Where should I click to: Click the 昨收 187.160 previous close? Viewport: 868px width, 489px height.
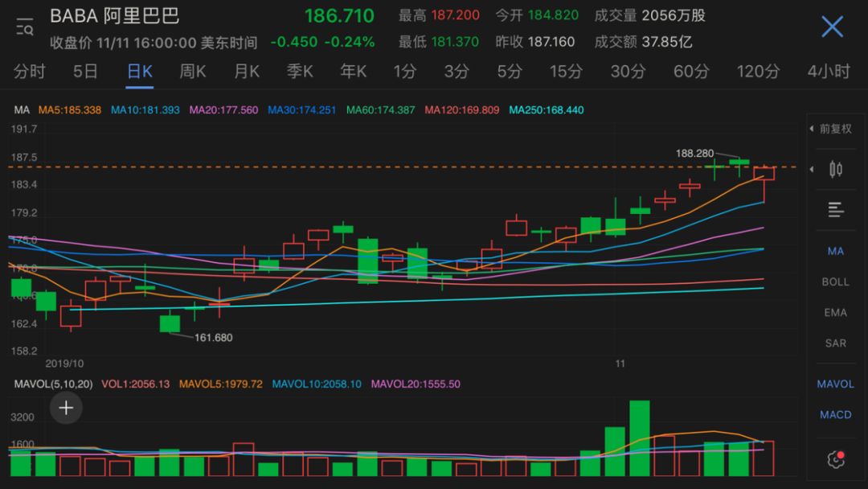(x=535, y=42)
